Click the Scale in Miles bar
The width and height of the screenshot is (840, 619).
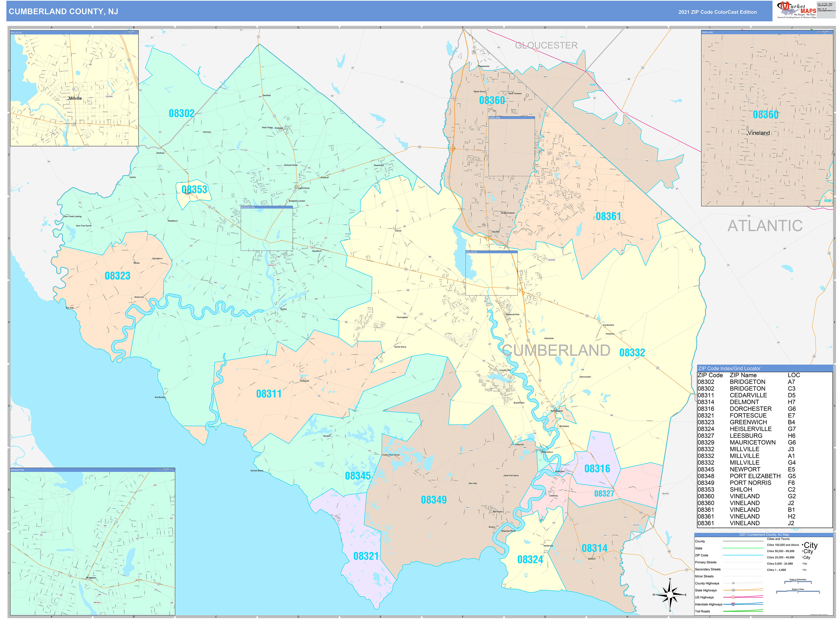click(798, 590)
